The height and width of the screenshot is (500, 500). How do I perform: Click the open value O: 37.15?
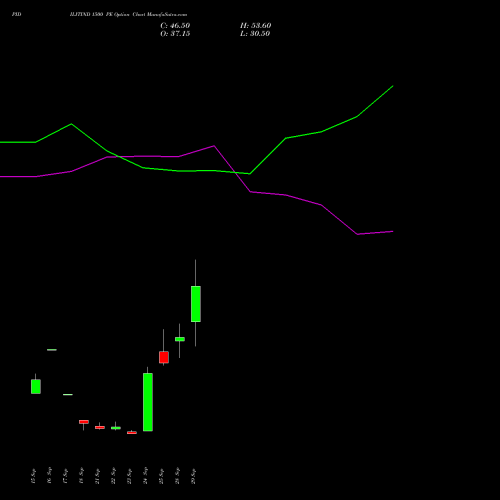tap(175, 34)
